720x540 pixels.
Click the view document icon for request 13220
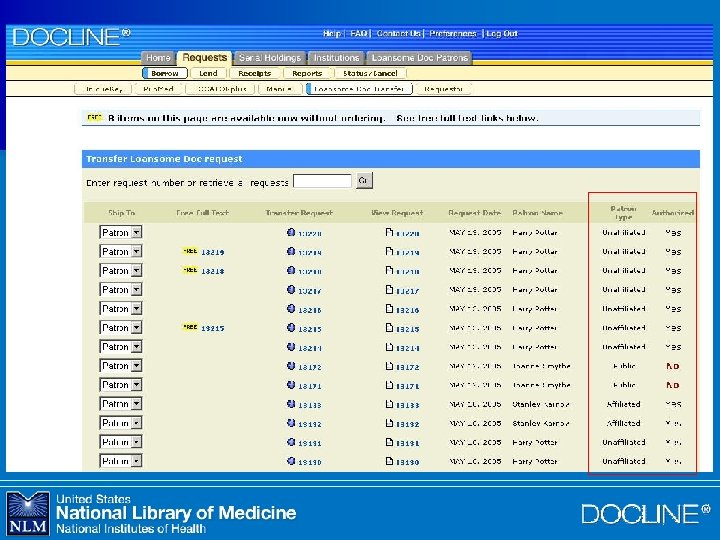(x=389, y=232)
